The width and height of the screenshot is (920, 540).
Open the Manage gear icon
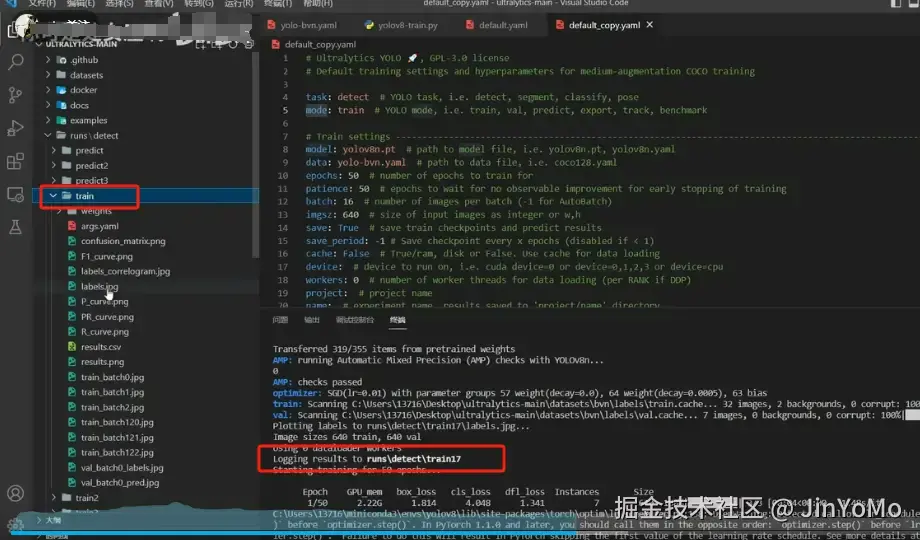point(16,524)
